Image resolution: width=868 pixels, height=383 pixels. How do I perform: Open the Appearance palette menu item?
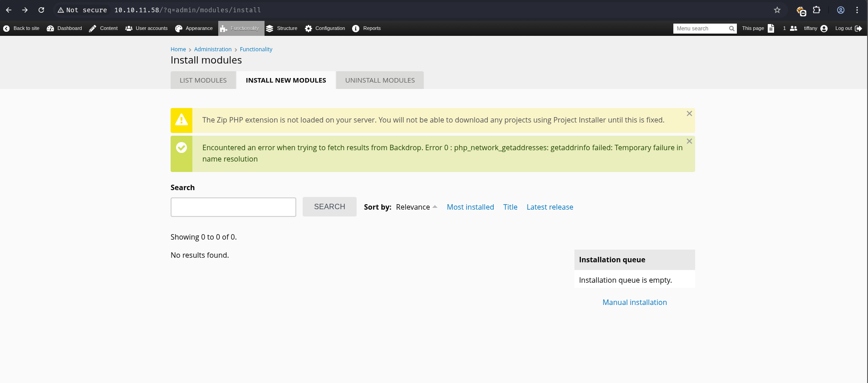(194, 28)
